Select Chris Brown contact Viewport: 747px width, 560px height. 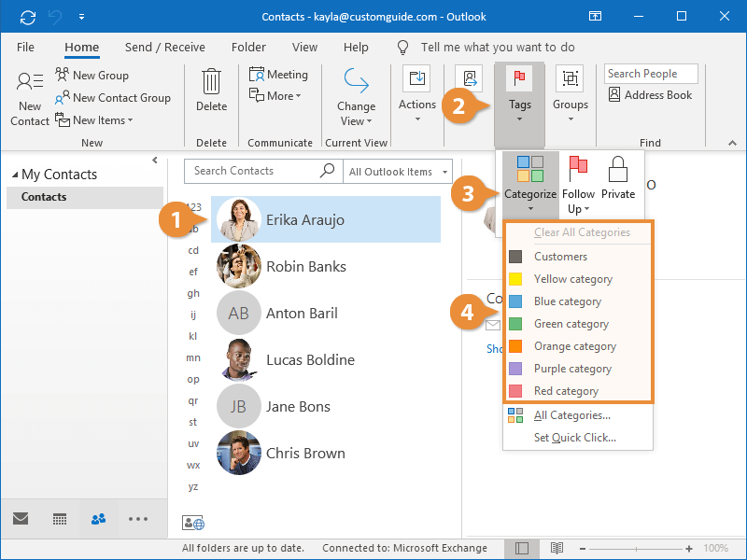pyautogui.click(x=326, y=453)
